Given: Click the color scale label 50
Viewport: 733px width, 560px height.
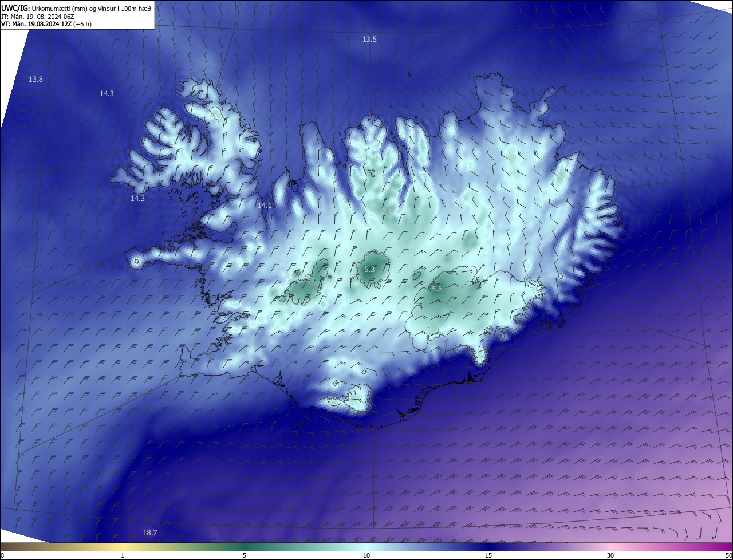Looking at the screenshot, I should click(x=728, y=555).
